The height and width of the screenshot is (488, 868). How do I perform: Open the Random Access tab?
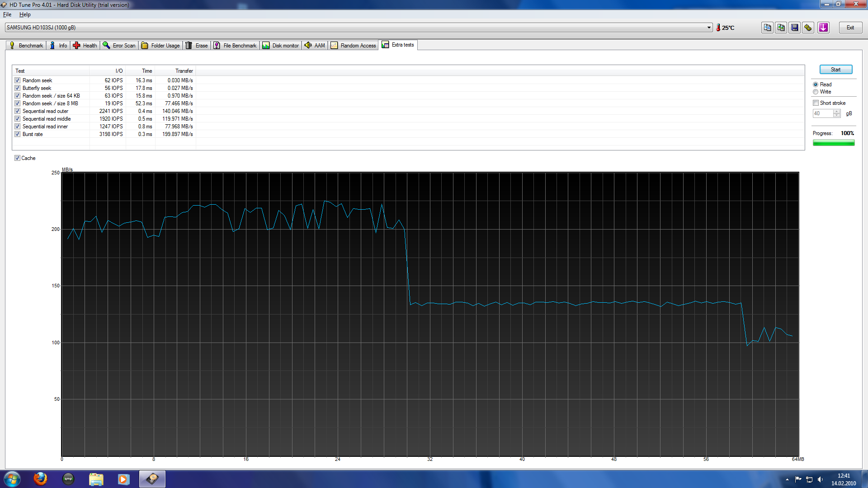[x=354, y=46]
